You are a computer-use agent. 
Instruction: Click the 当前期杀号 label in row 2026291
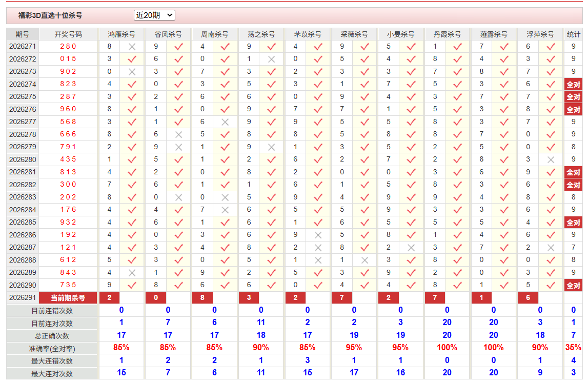[68, 298]
